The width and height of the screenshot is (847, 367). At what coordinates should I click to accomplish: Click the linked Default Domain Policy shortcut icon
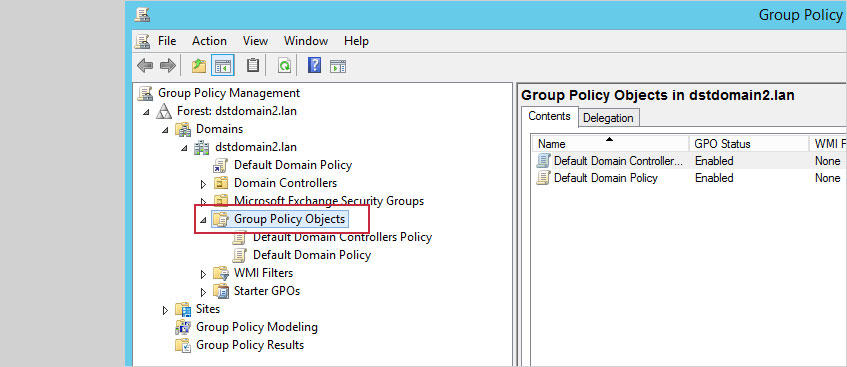[x=220, y=165]
